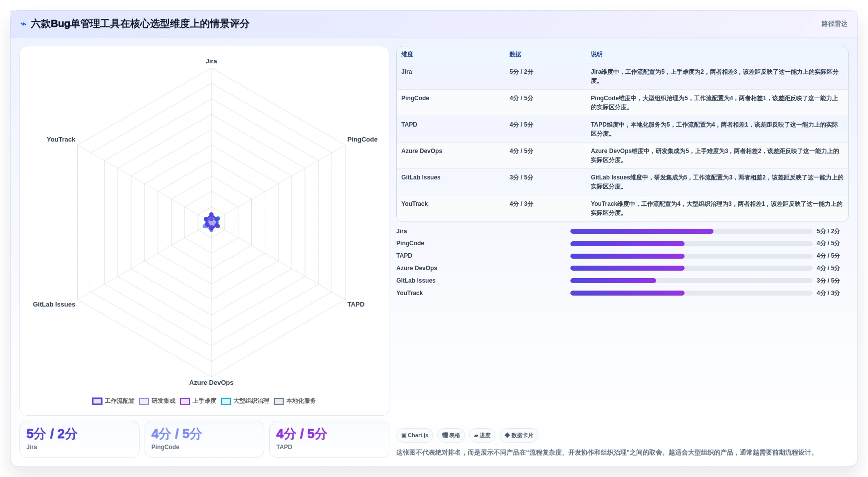
Task: Click the Jira axis label on radar
Action: pyautogui.click(x=211, y=61)
